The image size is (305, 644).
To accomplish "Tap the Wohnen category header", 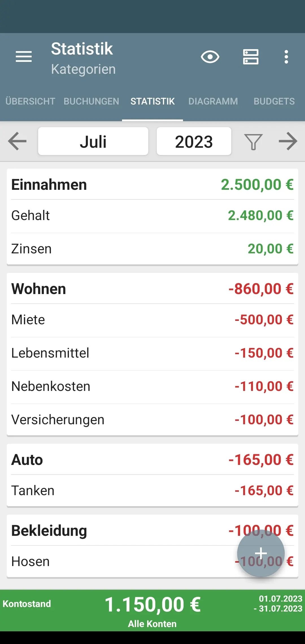I will click(152, 289).
